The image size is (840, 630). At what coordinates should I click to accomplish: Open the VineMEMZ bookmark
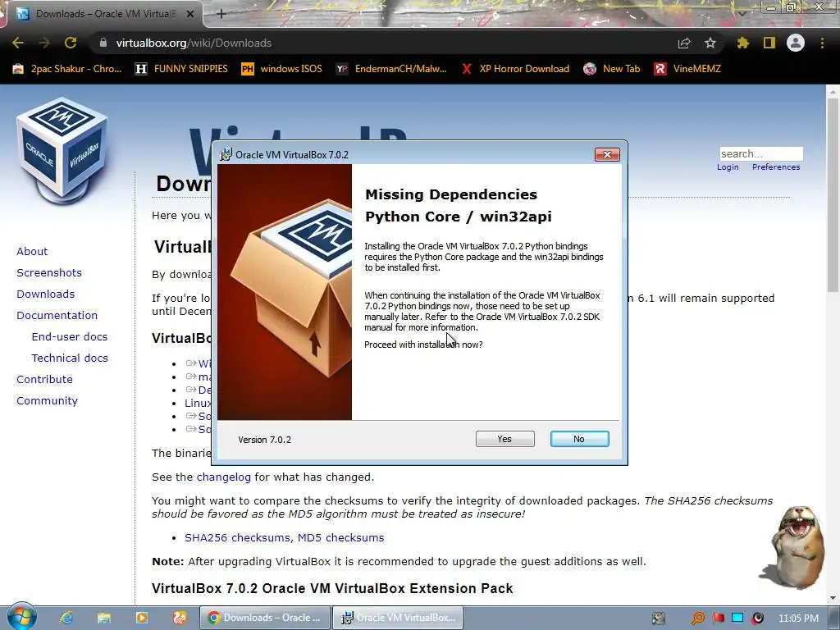687,69
